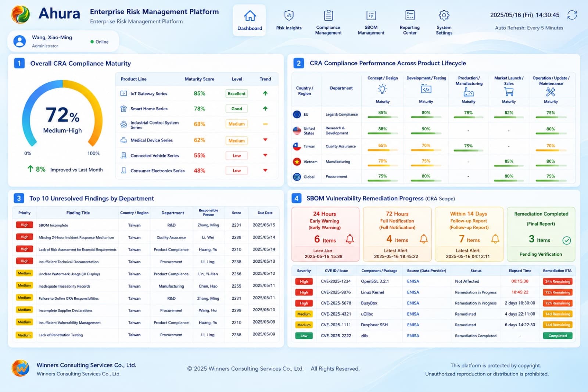Click the refresh icon beside the clock
Viewport: 588px width, 392px height.
tap(572, 15)
